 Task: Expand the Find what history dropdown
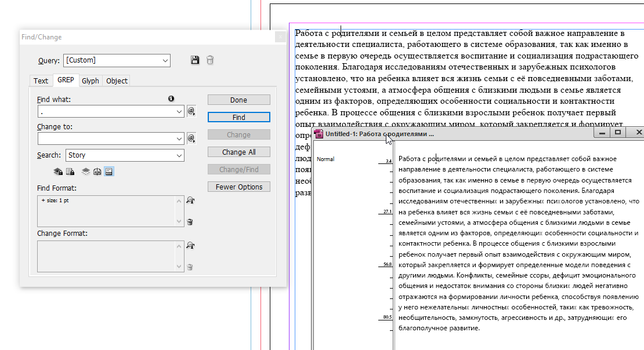[x=179, y=111]
